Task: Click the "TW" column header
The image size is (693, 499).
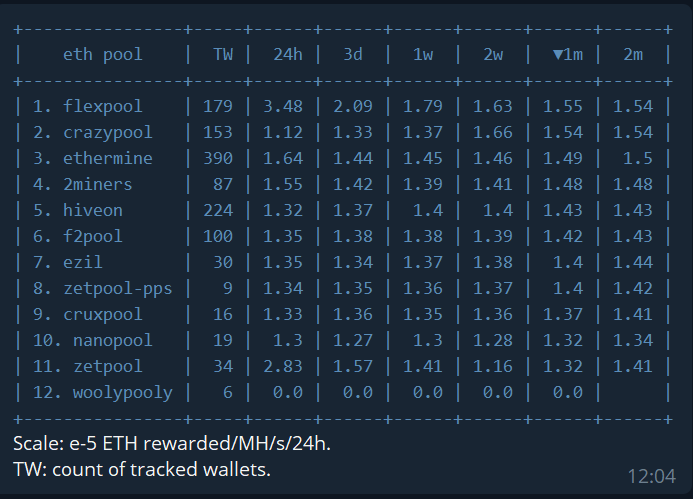Action: click(x=223, y=55)
